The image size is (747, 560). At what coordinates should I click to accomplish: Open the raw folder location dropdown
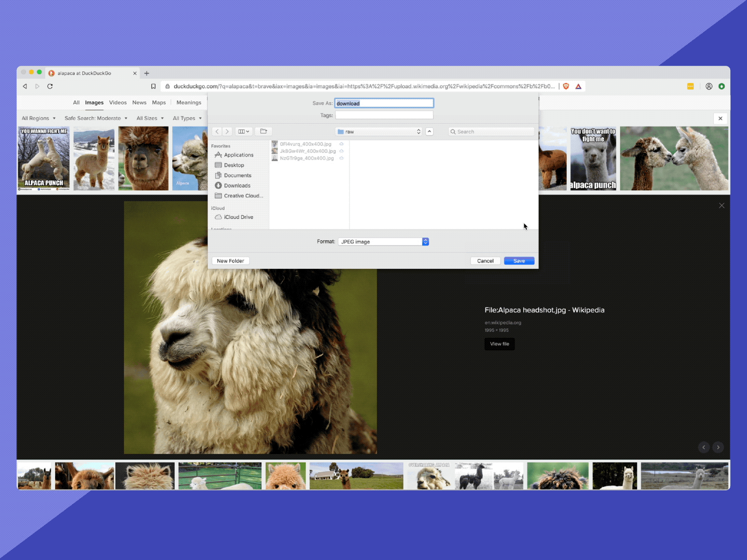pyautogui.click(x=378, y=131)
